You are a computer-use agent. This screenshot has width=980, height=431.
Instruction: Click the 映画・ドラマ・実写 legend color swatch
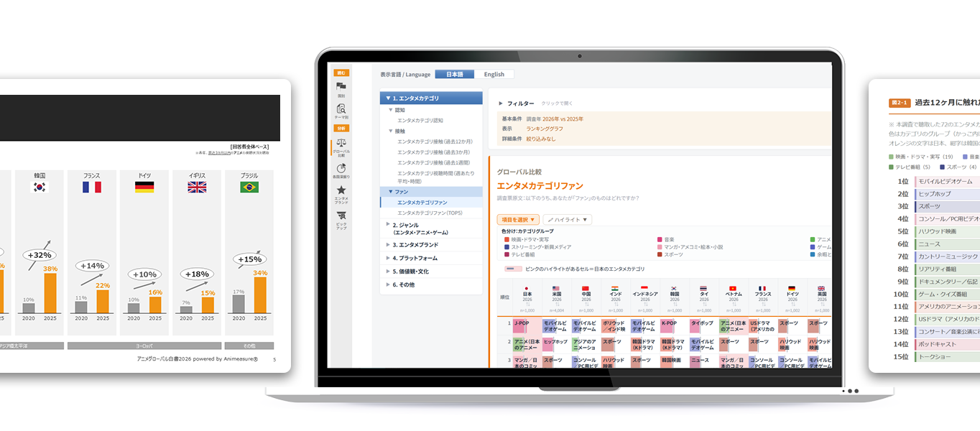tap(507, 239)
